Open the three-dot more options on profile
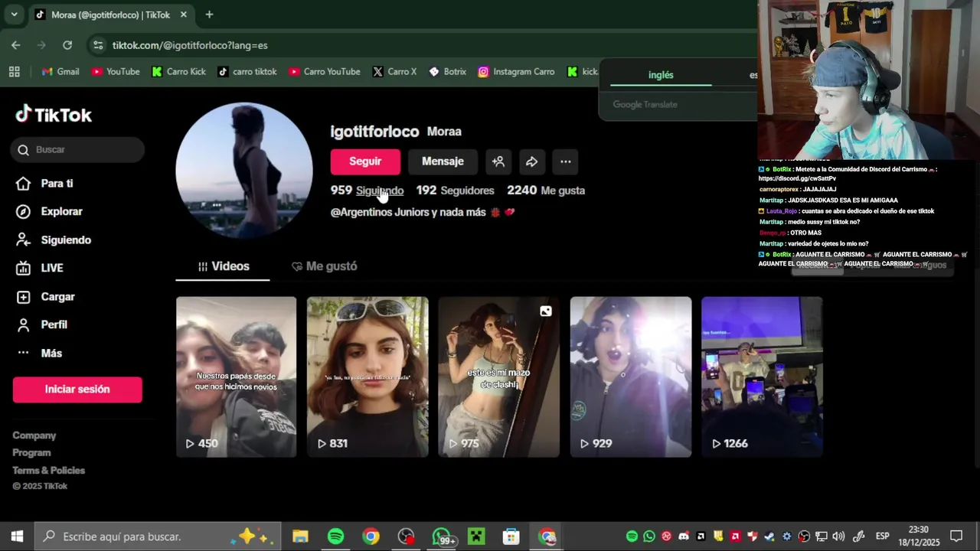The height and width of the screenshot is (551, 980). click(565, 161)
